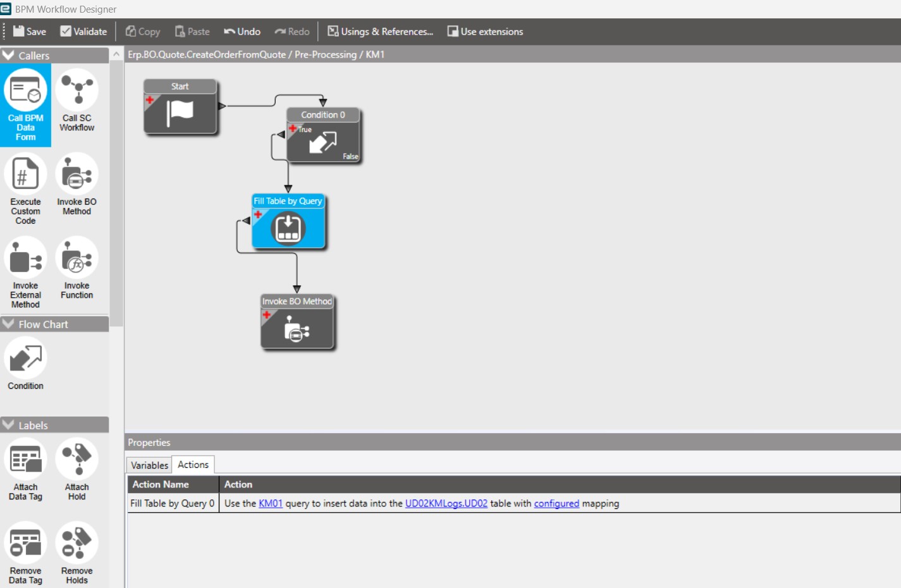The height and width of the screenshot is (588, 901).
Task: Undo the last action
Action: point(242,32)
